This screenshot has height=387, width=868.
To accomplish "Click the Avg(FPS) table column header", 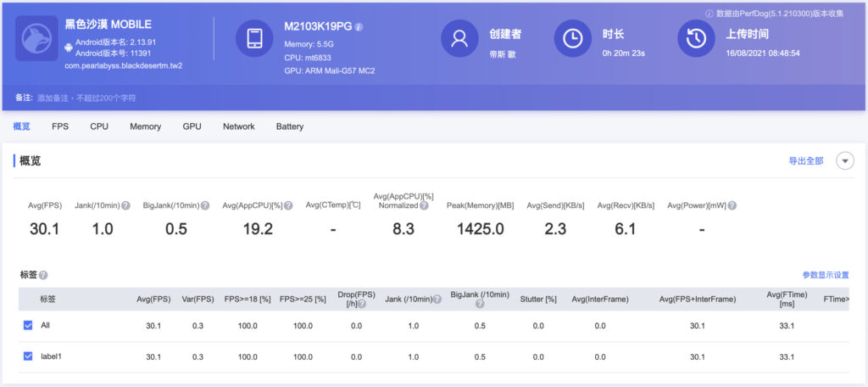I will click(x=153, y=300).
